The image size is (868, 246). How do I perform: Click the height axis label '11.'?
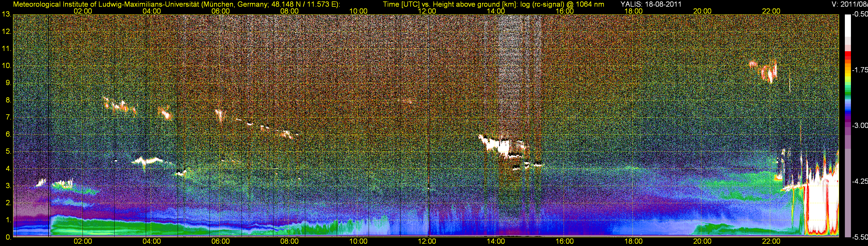tap(7, 49)
